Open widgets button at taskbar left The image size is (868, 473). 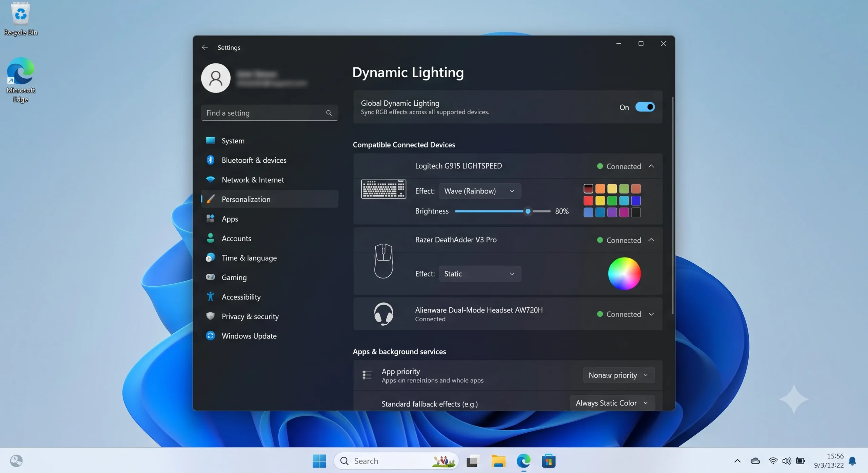(16, 461)
